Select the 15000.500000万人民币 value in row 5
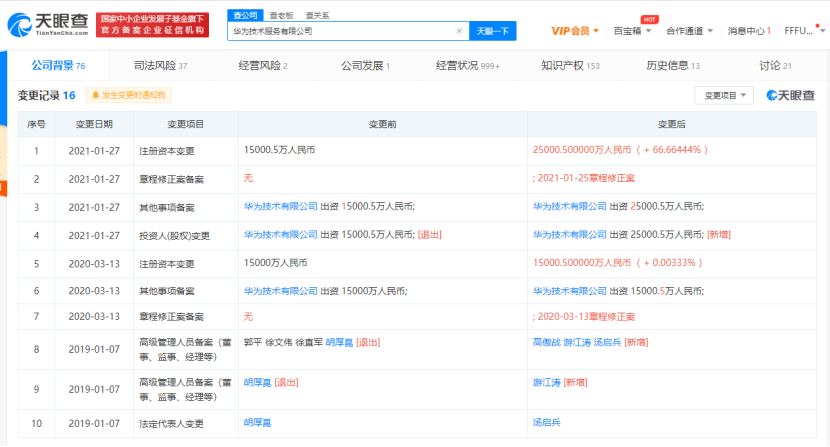 [582, 263]
